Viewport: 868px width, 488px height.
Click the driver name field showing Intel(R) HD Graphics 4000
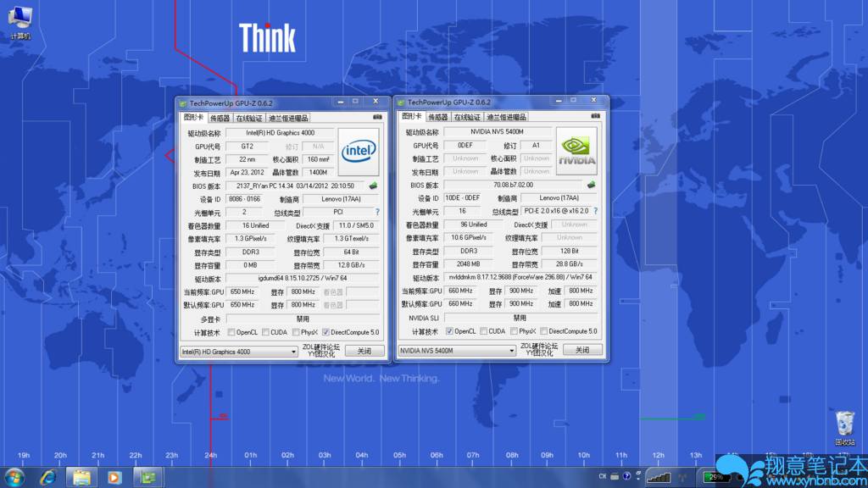tap(280, 133)
